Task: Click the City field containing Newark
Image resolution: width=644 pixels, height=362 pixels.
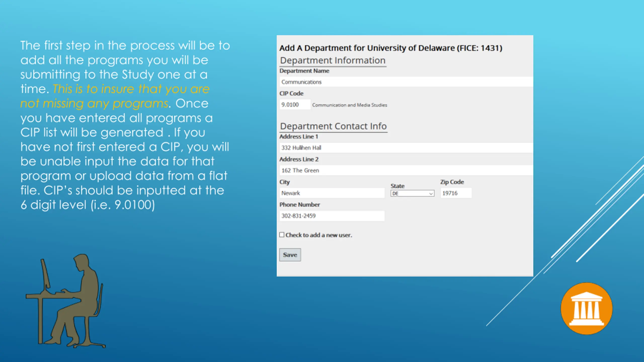Action: [x=332, y=193]
